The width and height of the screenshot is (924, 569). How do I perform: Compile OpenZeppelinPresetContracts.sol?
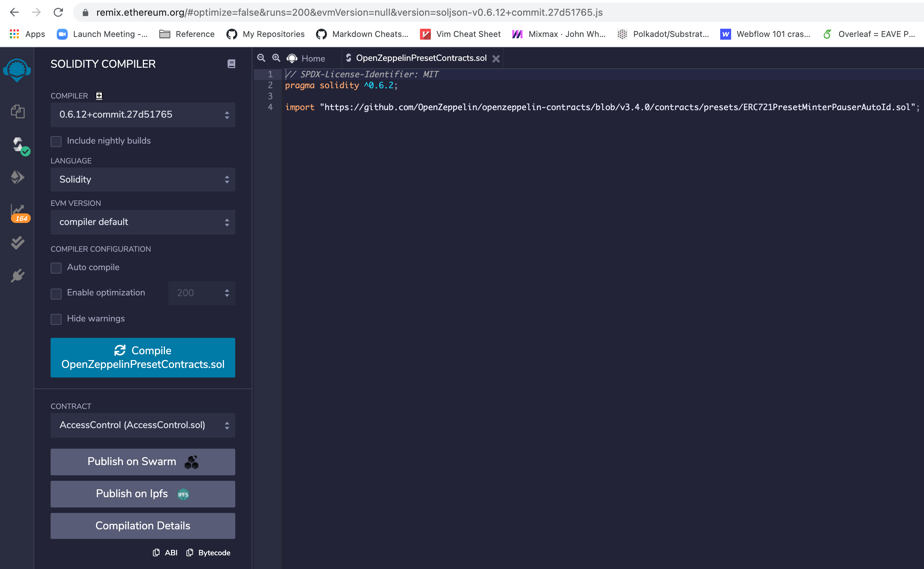(x=143, y=357)
